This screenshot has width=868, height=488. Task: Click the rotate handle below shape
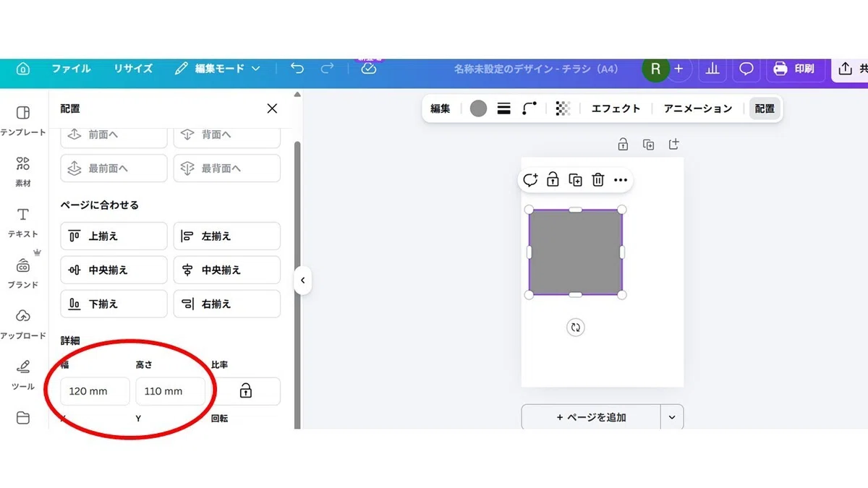click(x=575, y=328)
